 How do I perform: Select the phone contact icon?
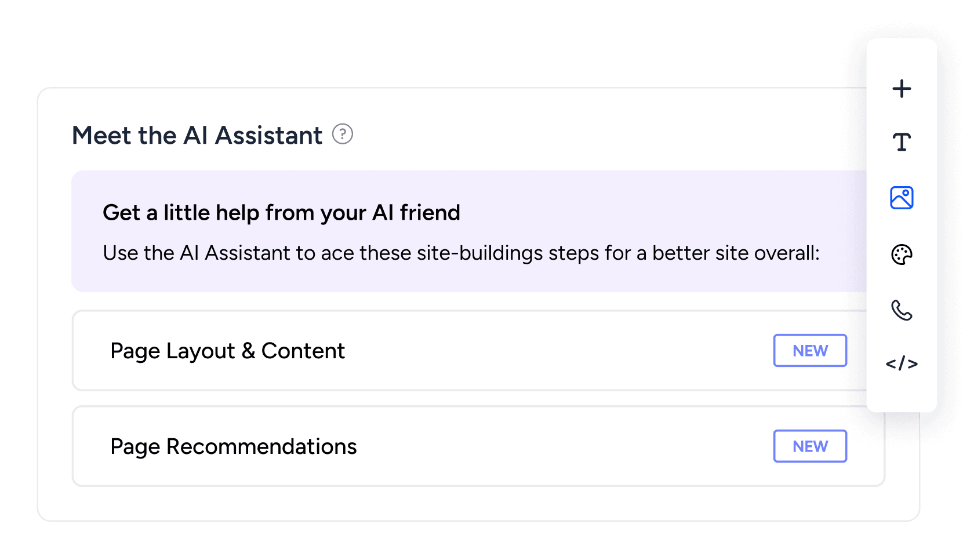coord(902,311)
